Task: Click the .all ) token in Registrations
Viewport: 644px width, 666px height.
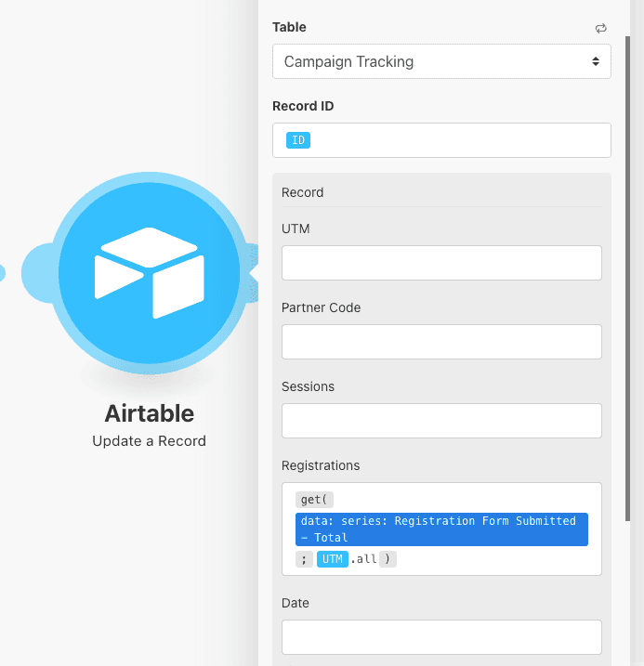Action: click(374, 559)
